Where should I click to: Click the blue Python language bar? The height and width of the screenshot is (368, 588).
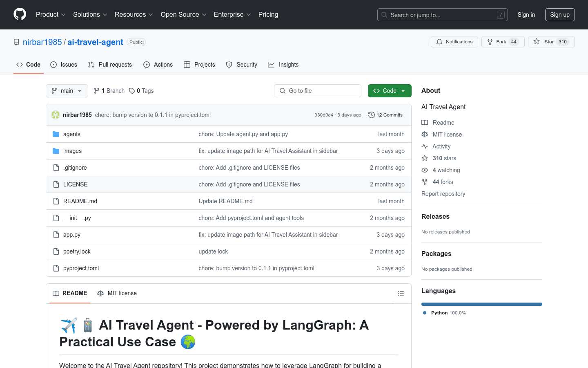(x=482, y=304)
